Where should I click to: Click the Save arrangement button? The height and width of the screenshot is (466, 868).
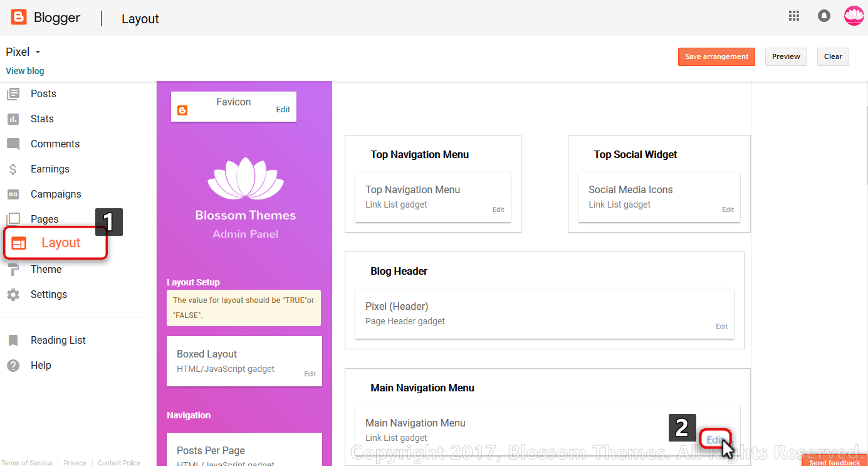pyautogui.click(x=716, y=56)
